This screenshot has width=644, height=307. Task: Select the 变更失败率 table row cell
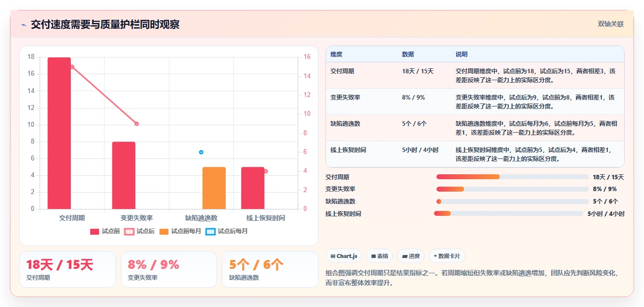click(x=362, y=102)
